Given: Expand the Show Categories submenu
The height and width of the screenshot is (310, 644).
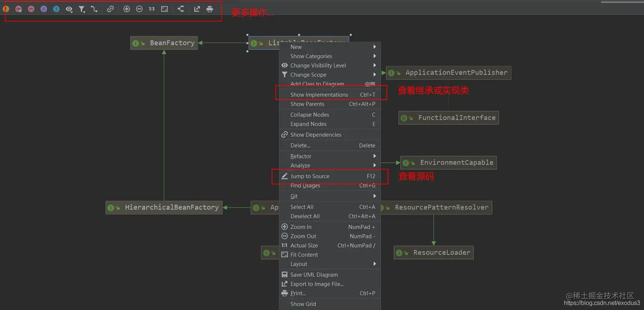Looking at the screenshot, I should [x=330, y=56].
